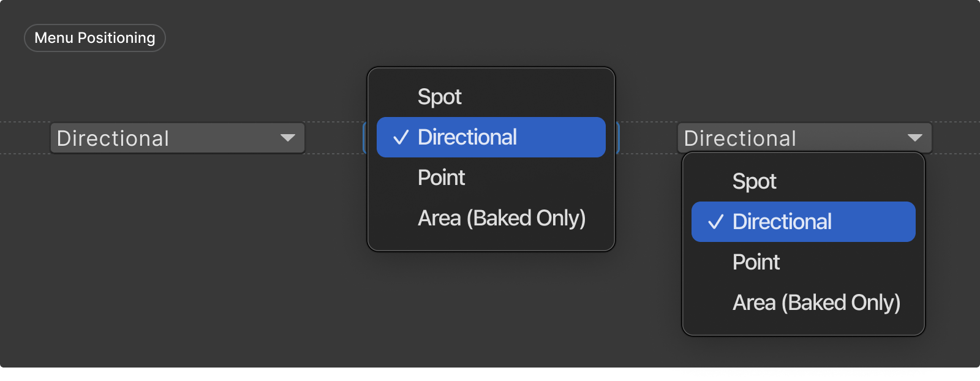This screenshot has height=381, width=980.
Task: Click the Directional label on the left dropdown
Action: pos(113,138)
